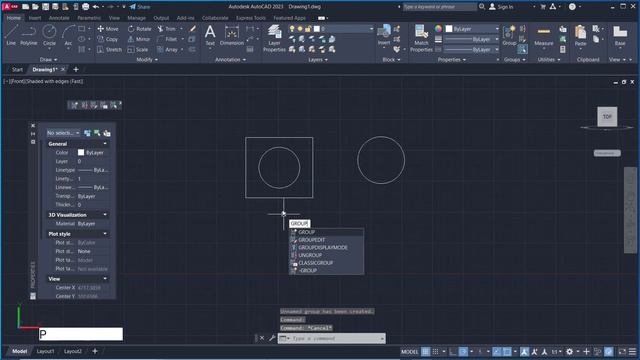Click Sign In
Screen dimensions: 640x360
click(x=501, y=7)
